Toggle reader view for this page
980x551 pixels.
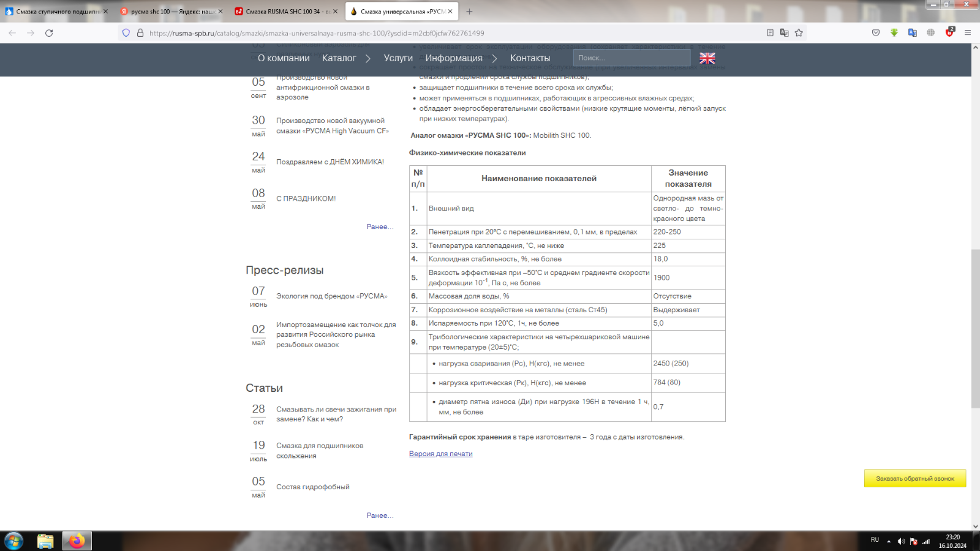[x=770, y=33]
